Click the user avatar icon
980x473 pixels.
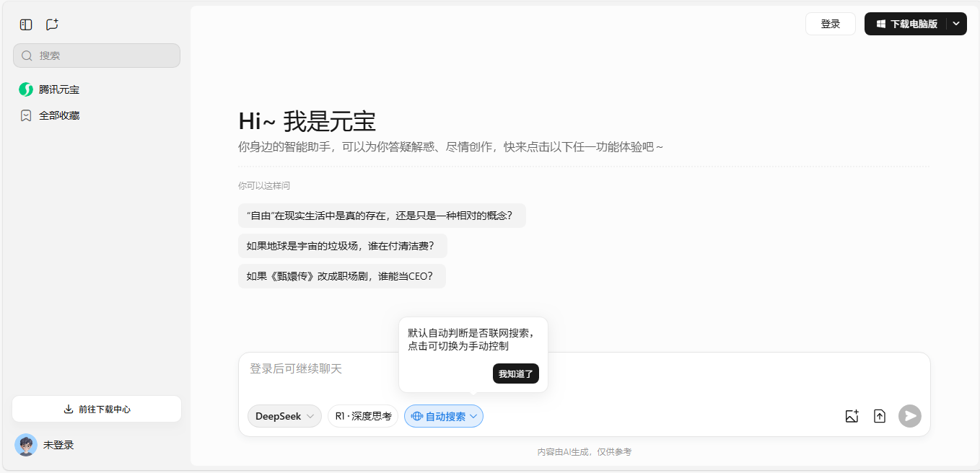pyautogui.click(x=26, y=445)
